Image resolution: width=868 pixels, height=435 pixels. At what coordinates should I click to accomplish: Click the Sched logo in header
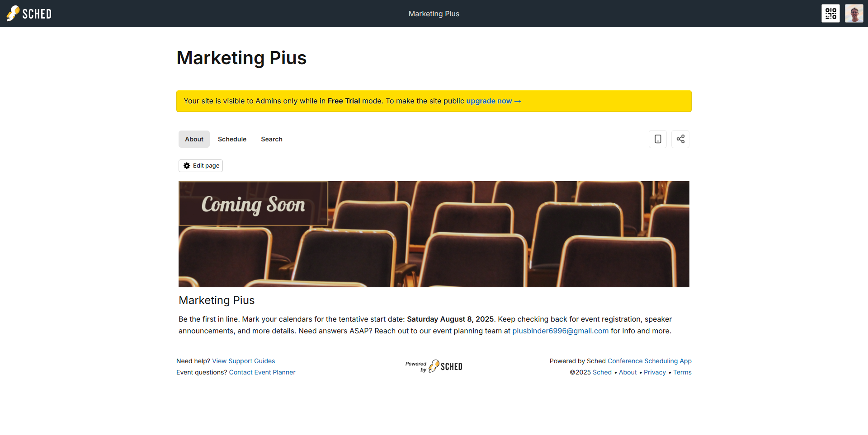[x=29, y=14]
